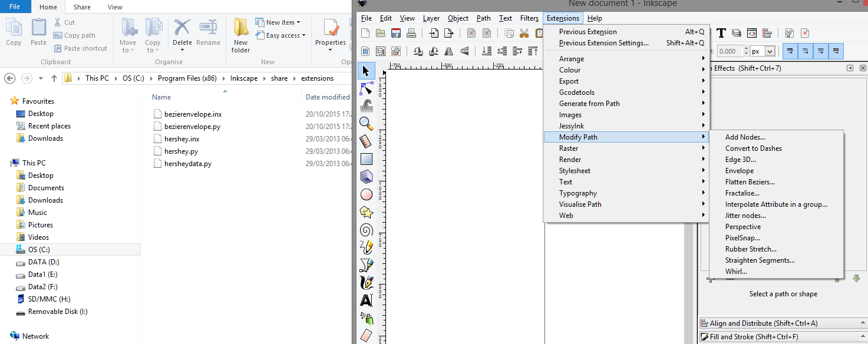Select the 3D Box tool
Screen dimensions: 868x344
(x=366, y=176)
